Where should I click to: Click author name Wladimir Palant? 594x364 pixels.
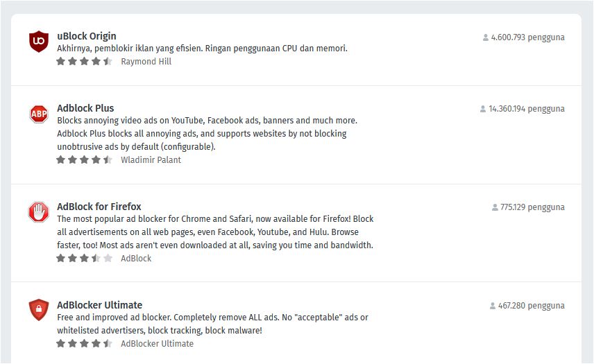[151, 160]
